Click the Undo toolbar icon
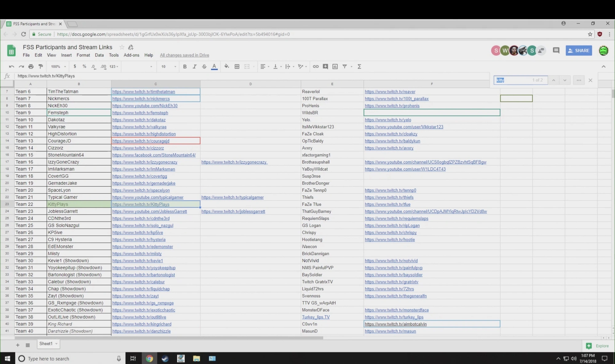The width and height of the screenshot is (615, 364). point(11,66)
